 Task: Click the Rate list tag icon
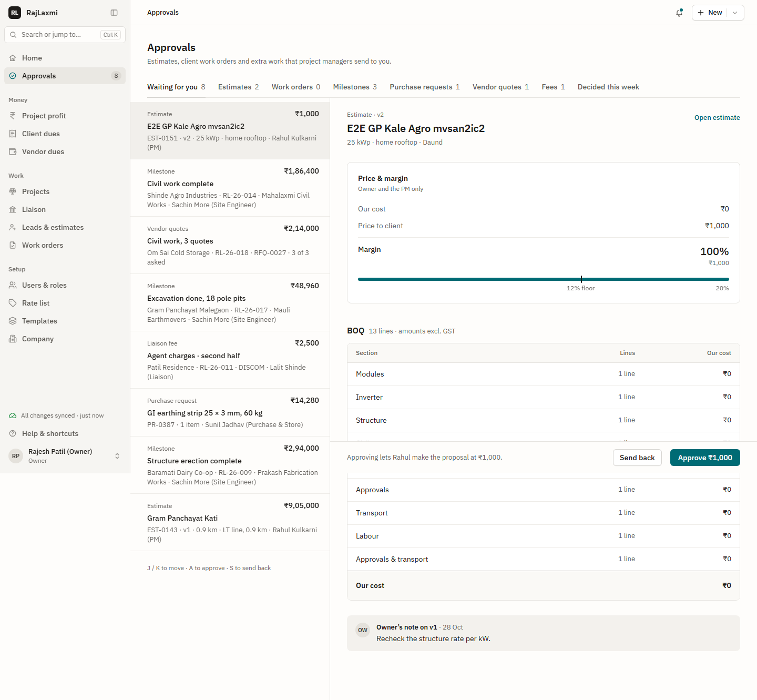[x=13, y=303]
